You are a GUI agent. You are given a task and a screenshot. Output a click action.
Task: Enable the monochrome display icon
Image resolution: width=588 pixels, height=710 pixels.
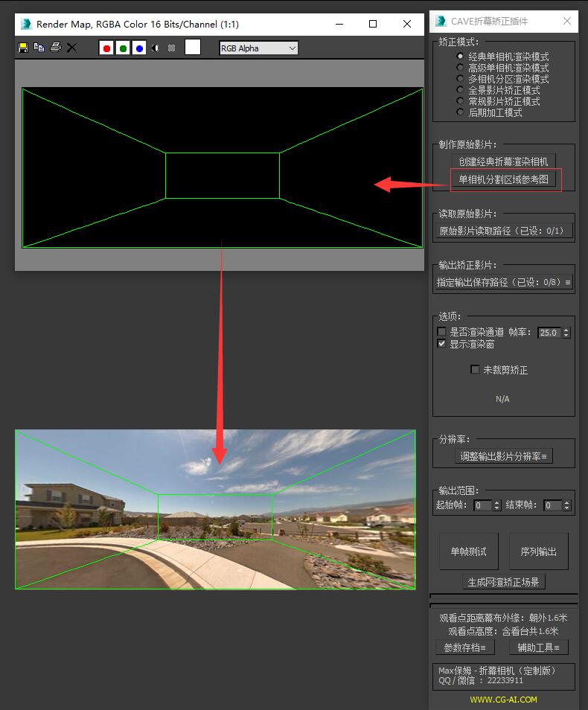(172, 48)
